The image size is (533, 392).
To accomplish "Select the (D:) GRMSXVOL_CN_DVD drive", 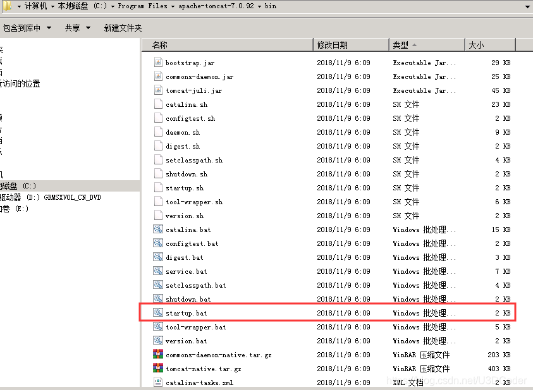I will click(51, 197).
